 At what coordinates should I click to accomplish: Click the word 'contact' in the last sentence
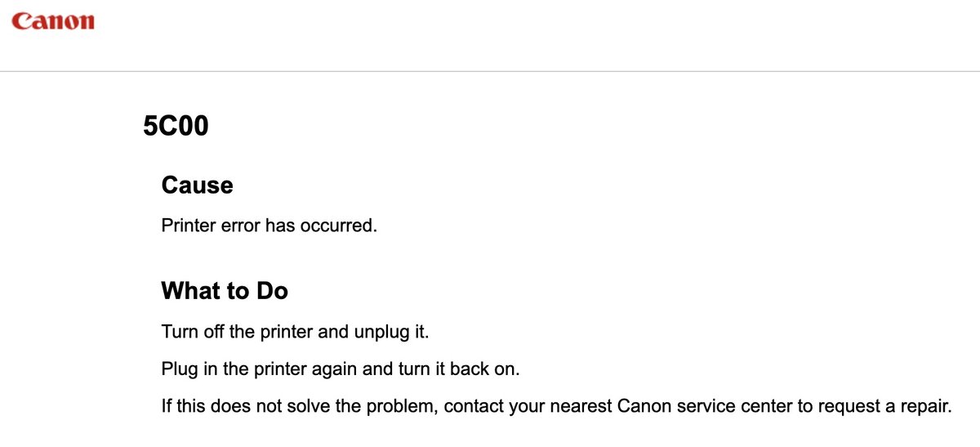click(x=473, y=406)
